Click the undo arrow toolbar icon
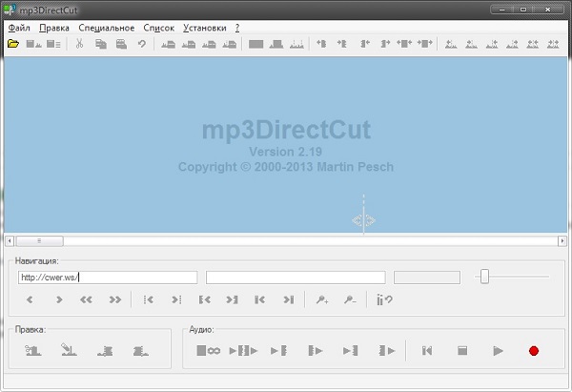 [141, 44]
